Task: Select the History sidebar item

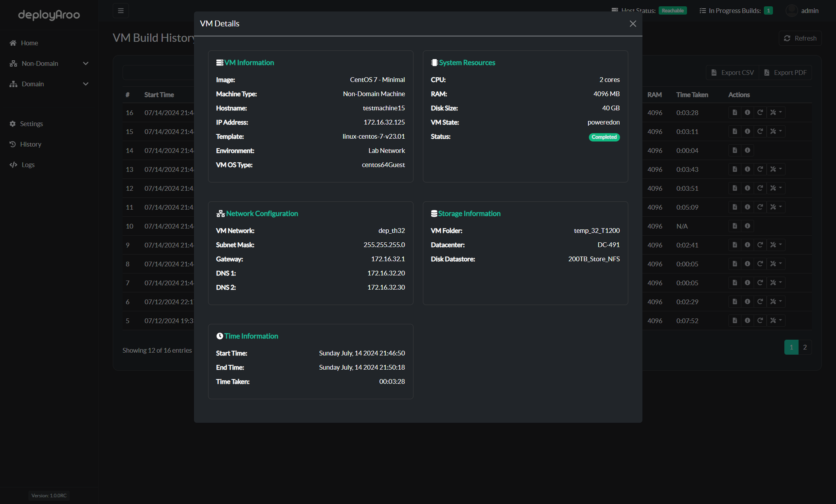Action: coord(31,144)
